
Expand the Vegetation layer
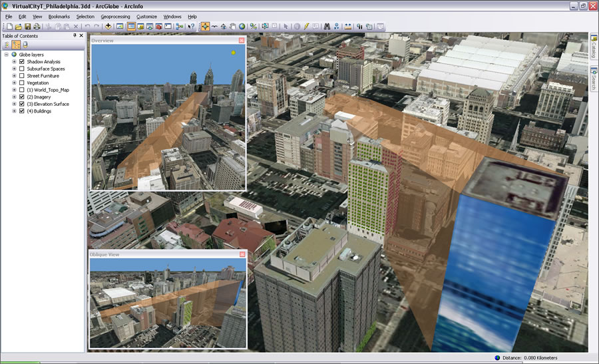point(14,83)
